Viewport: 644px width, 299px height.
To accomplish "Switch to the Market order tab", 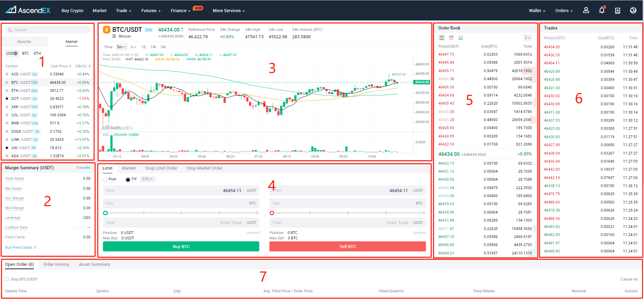I will tap(129, 168).
